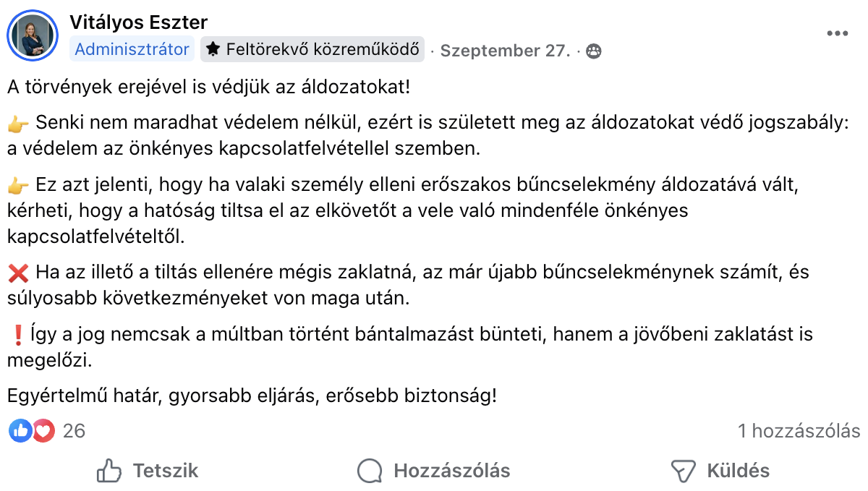Click the Küldés label text

click(738, 471)
